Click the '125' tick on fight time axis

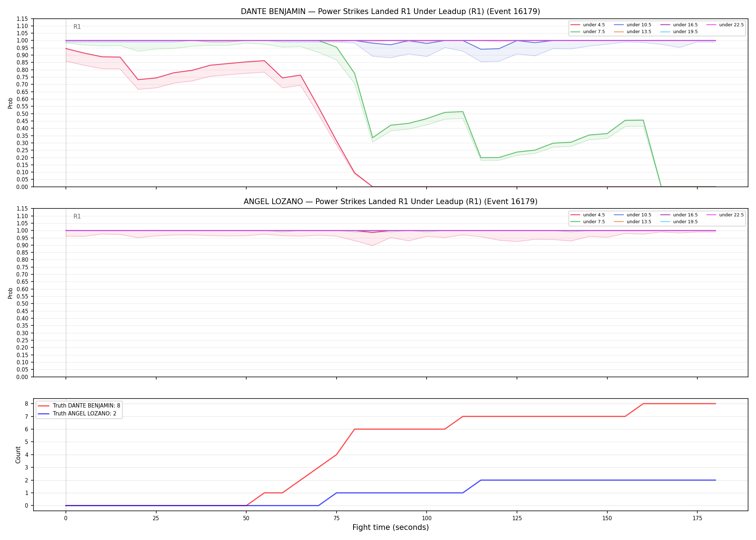(x=517, y=518)
